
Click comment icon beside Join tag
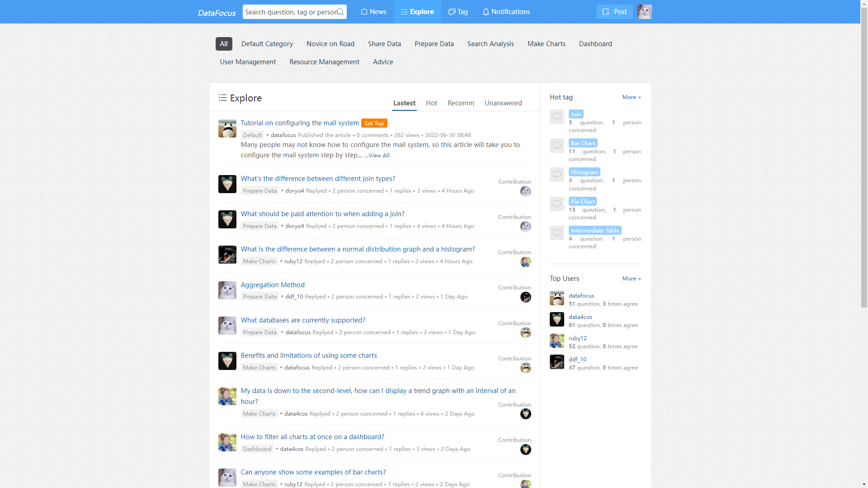[x=557, y=117]
